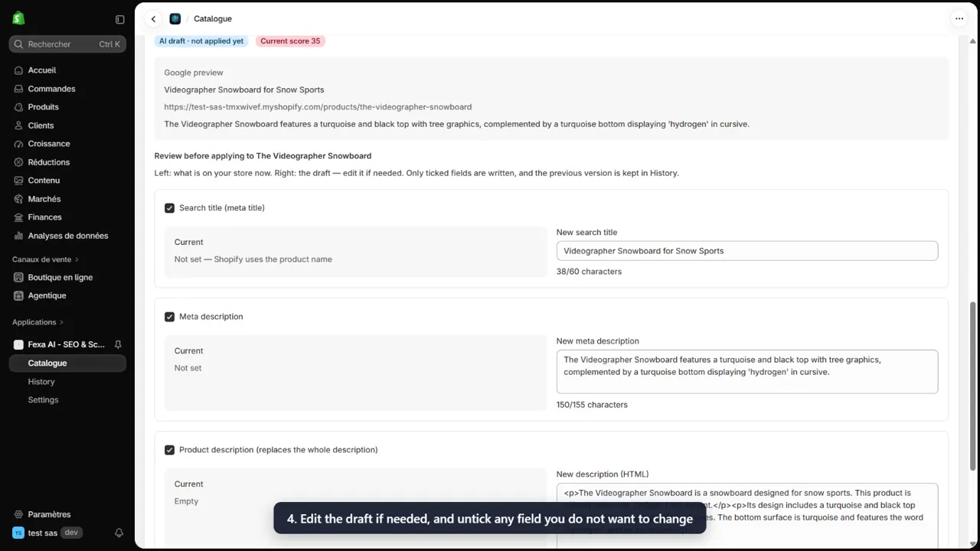Click the Croissance growth icon
Image resolution: width=980 pixels, height=551 pixels.
pos(18,144)
